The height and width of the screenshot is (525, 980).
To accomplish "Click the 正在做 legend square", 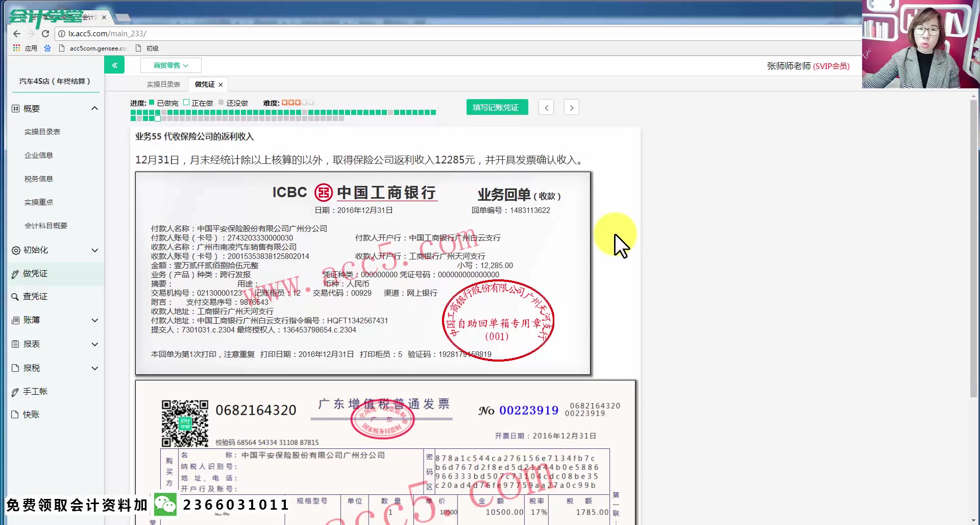I will coord(186,103).
